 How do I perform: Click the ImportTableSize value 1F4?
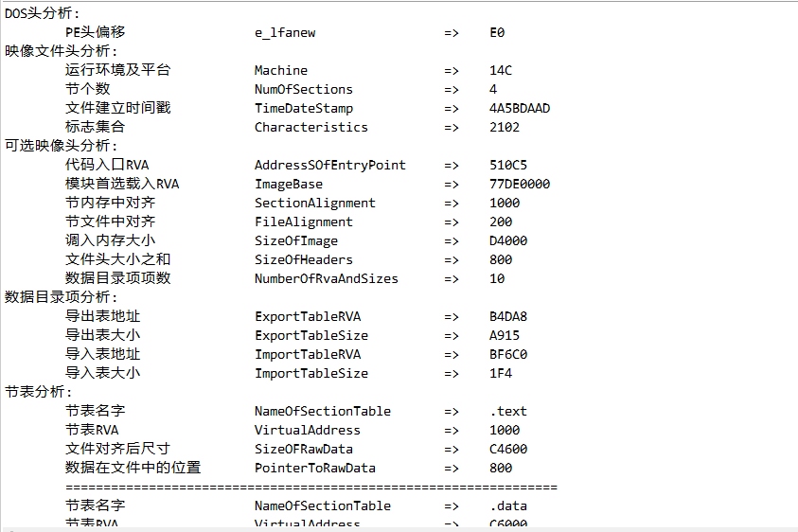(501, 373)
